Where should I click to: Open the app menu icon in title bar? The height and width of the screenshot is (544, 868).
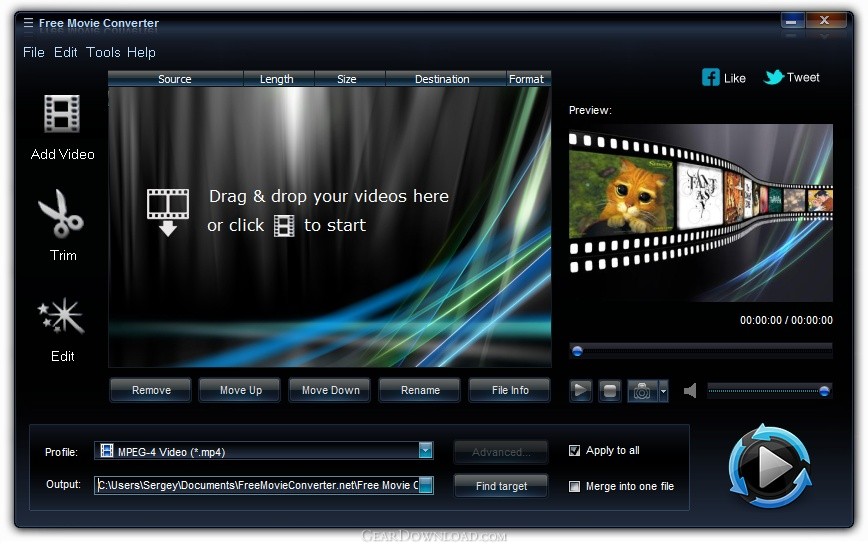(28, 23)
